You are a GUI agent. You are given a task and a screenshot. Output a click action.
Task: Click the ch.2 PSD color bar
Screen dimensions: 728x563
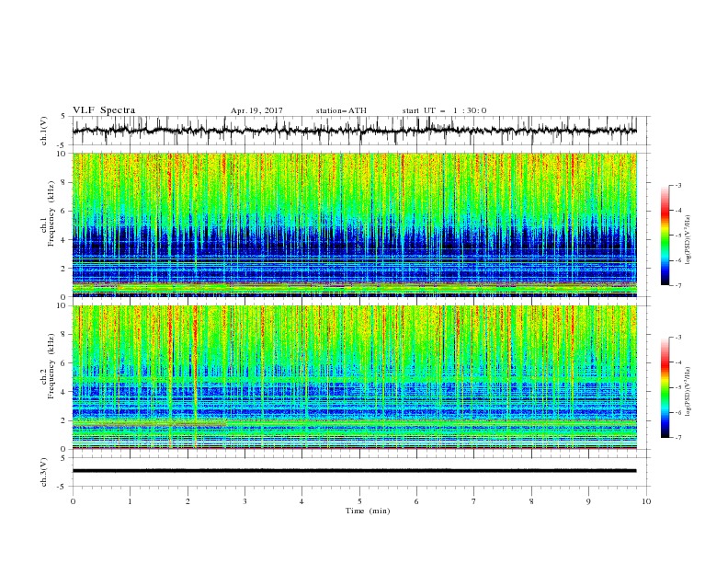pos(665,387)
